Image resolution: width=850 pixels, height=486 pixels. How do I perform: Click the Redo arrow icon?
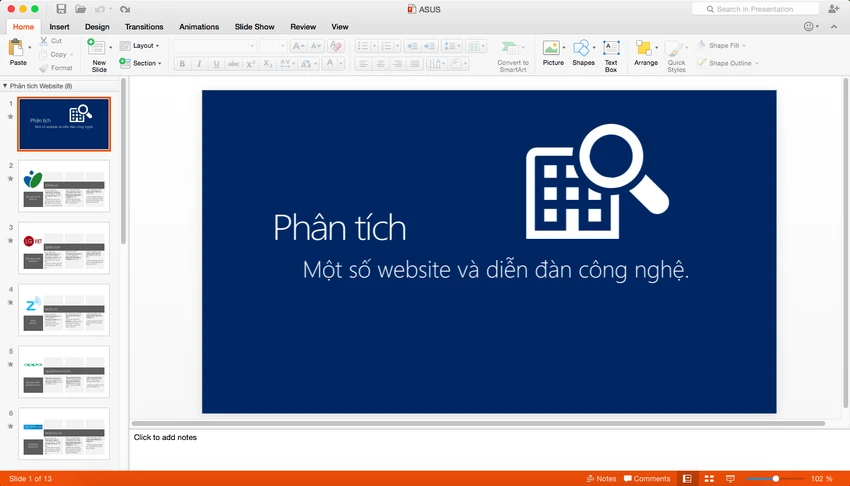tap(125, 9)
